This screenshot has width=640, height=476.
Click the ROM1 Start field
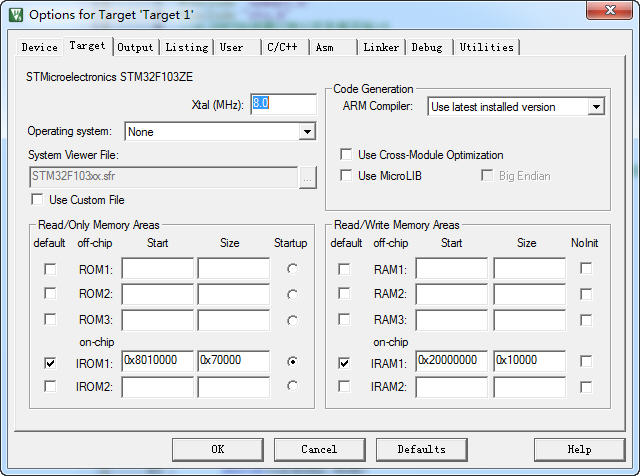[157, 268]
